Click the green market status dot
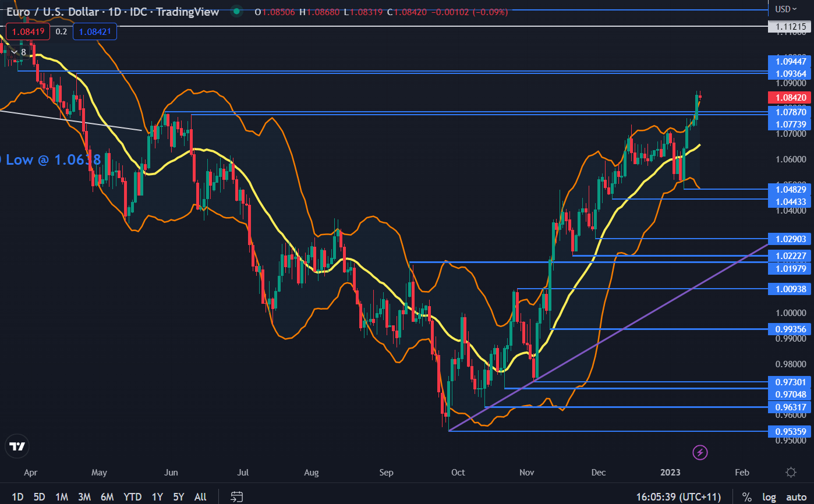 (235, 11)
